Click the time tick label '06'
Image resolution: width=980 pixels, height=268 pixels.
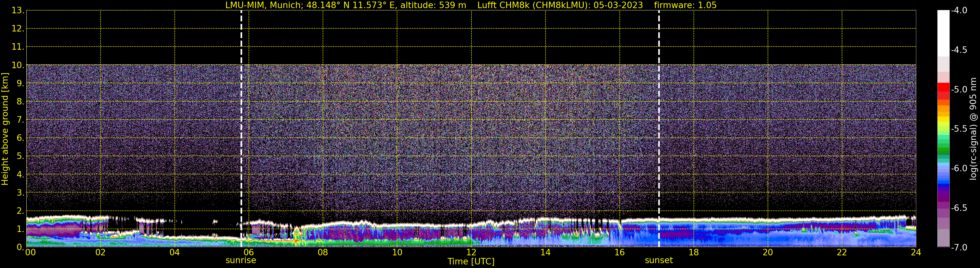pyautogui.click(x=249, y=252)
